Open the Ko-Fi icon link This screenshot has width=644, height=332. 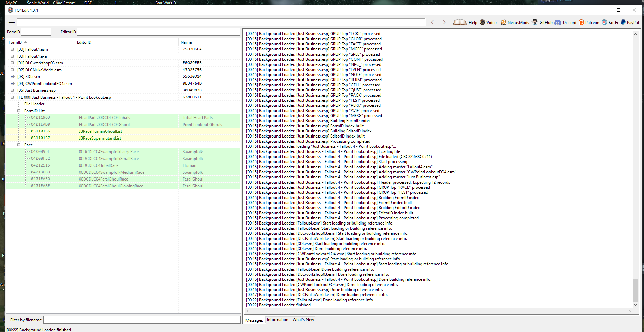click(604, 22)
